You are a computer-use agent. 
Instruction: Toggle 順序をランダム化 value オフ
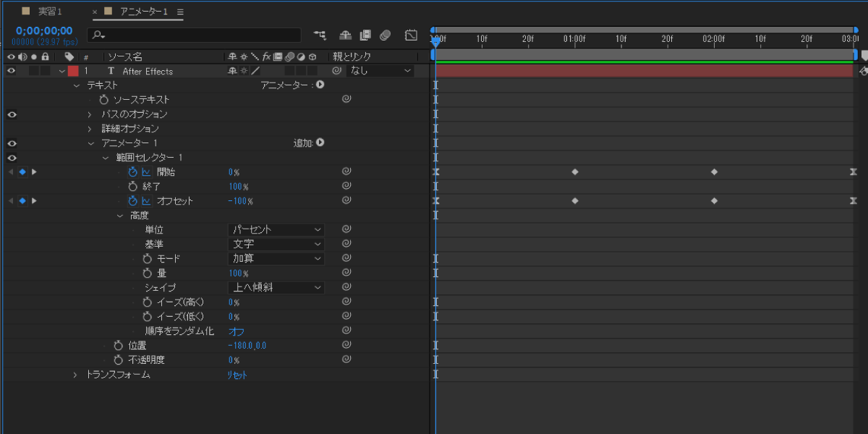click(236, 331)
